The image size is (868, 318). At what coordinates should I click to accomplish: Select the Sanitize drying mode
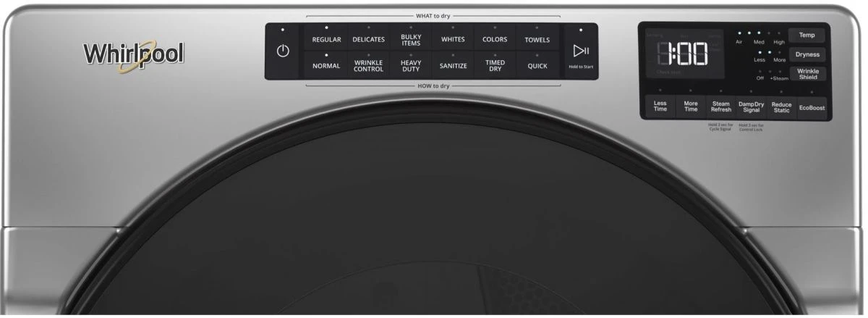click(x=453, y=66)
